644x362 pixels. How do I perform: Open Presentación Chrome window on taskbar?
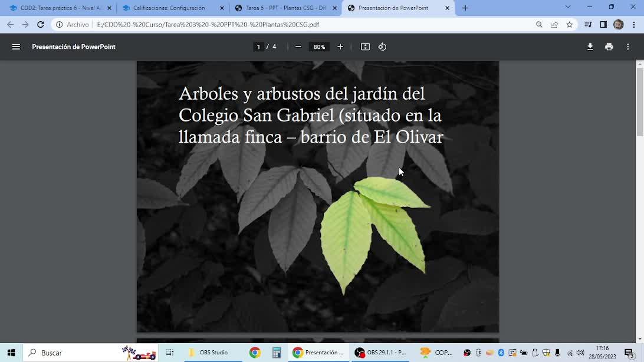coord(318,353)
